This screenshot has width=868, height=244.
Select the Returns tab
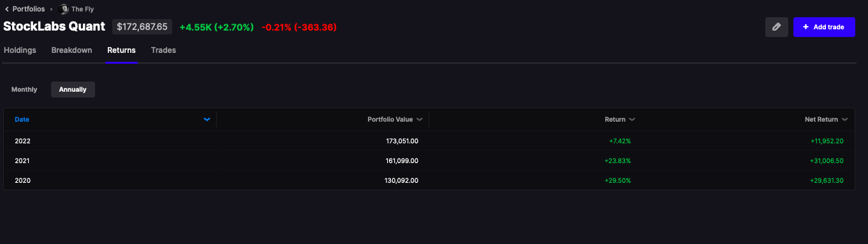pos(121,50)
